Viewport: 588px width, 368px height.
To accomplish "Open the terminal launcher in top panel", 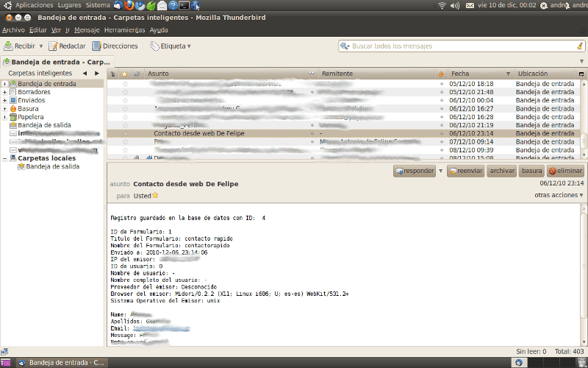I will (x=184, y=5).
